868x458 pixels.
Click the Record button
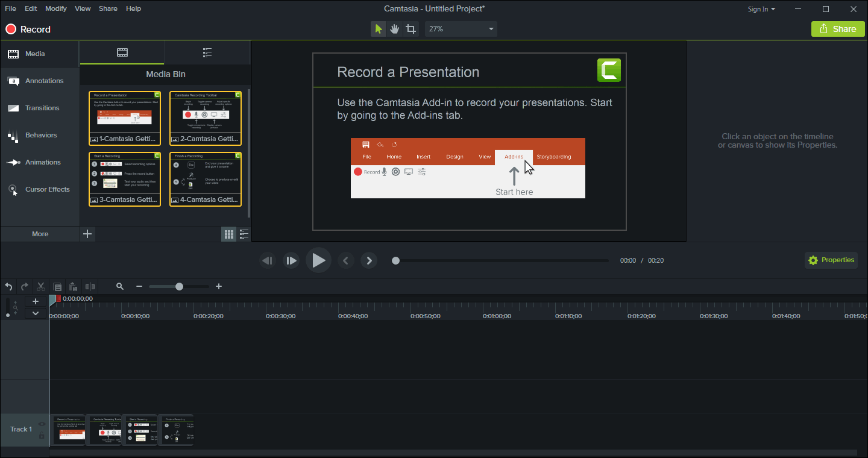click(x=28, y=29)
